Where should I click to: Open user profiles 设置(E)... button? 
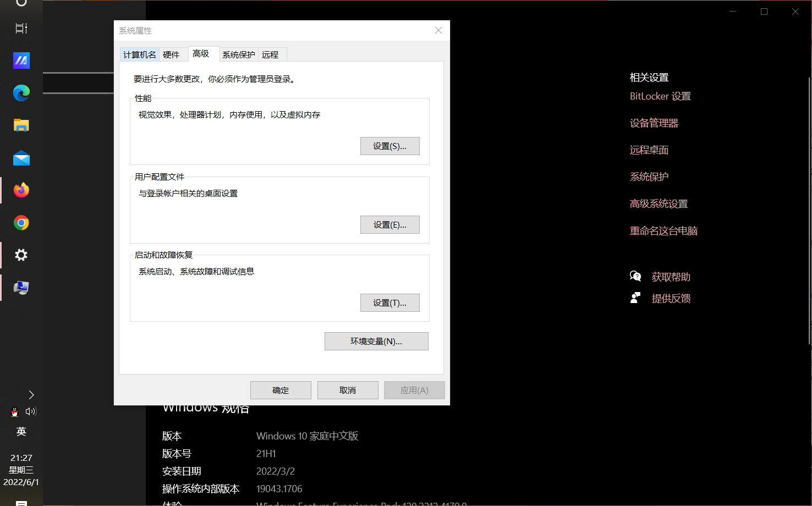[x=390, y=225]
